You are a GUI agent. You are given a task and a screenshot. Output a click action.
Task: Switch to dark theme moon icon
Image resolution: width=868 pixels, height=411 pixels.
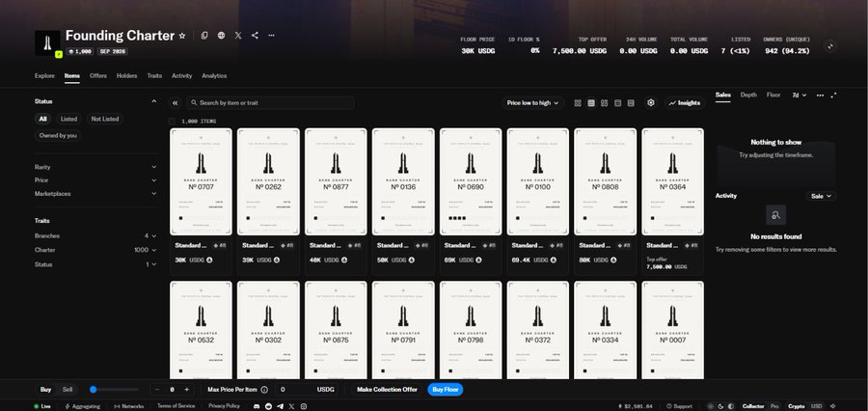pos(720,406)
